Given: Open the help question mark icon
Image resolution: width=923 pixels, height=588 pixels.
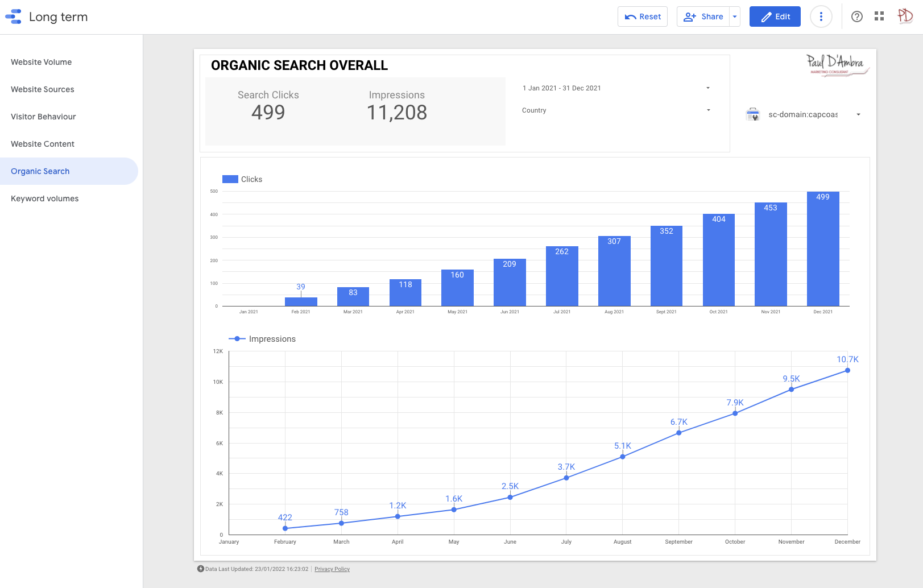Looking at the screenshot, I should pyautogui.click(x=857, y=16).
